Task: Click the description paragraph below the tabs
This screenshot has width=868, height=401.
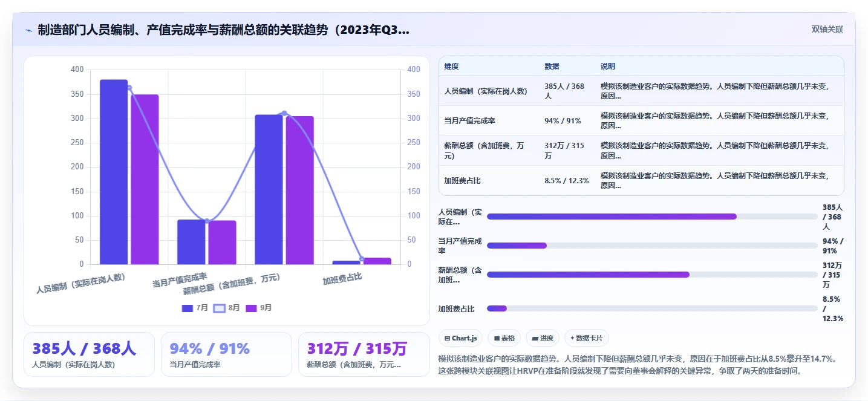Action: point(638,365)
